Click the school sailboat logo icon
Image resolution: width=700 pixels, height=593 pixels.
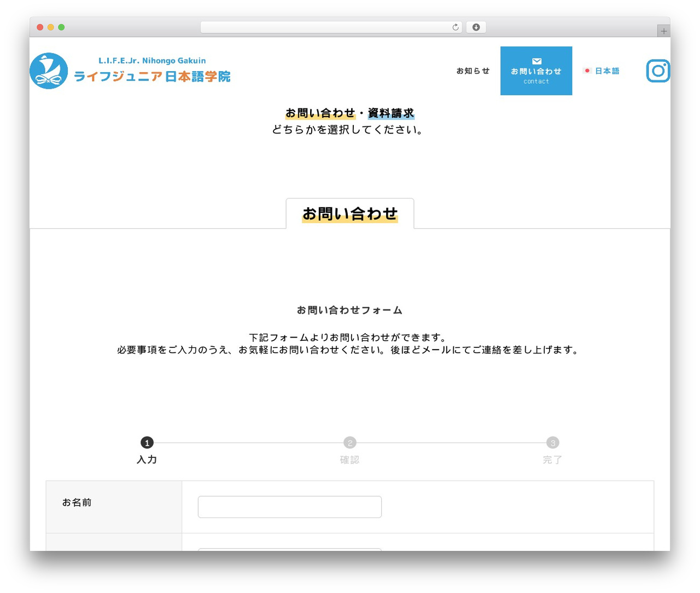(49, 71)
